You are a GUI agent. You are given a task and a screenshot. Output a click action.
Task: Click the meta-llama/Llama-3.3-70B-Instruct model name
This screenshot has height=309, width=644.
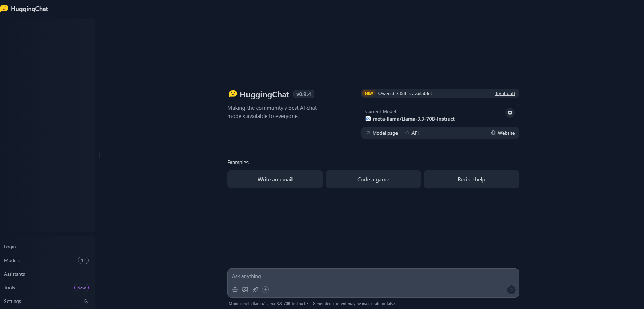pyautogui.click(x=414, y=119)
